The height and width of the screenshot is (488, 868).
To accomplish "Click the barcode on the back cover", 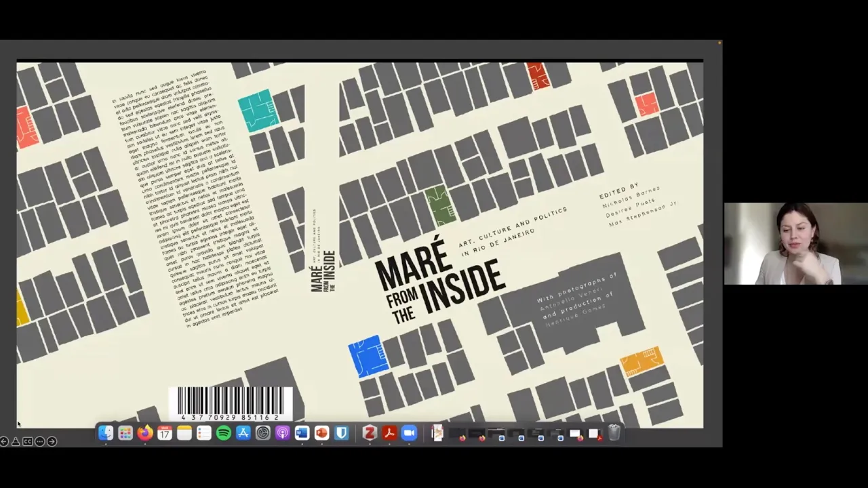I will coord(231,404).
